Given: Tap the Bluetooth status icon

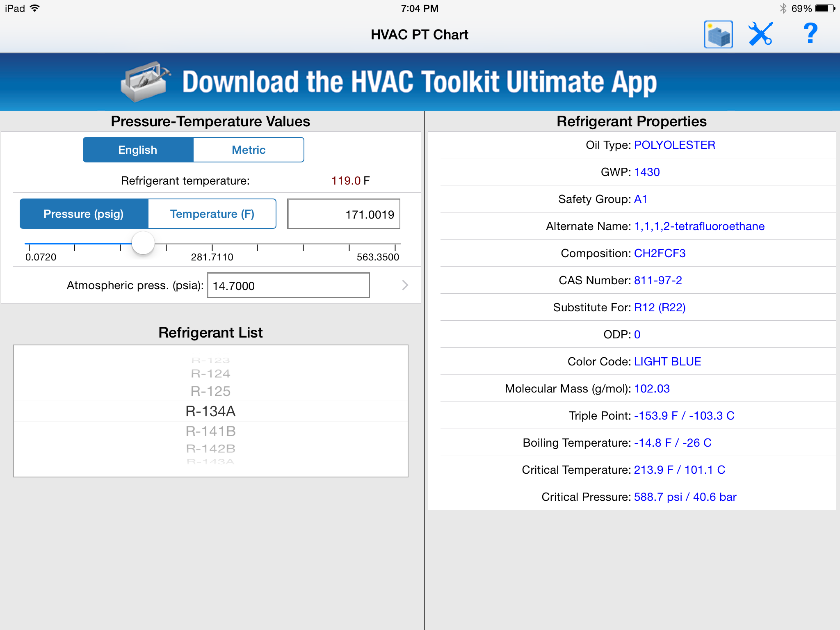Looking at the screenshot, I should [x=783, y=8].
